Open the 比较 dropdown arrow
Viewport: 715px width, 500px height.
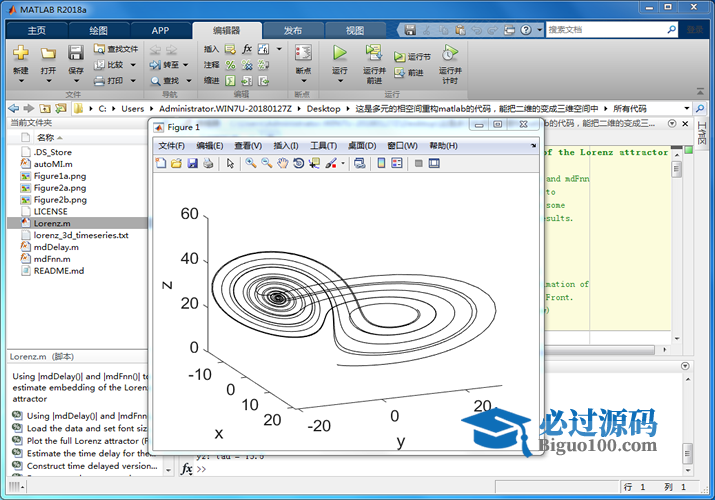coord(133,65)
